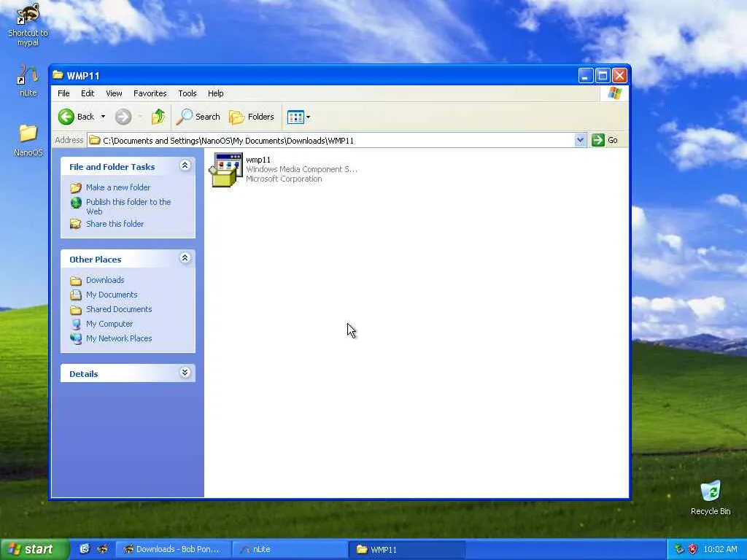Image resolution: width=747 pixels, height=560 pixels.
Task: Minimize the WMP11 window
Action: pyautogui.click(x=586, y=76)
